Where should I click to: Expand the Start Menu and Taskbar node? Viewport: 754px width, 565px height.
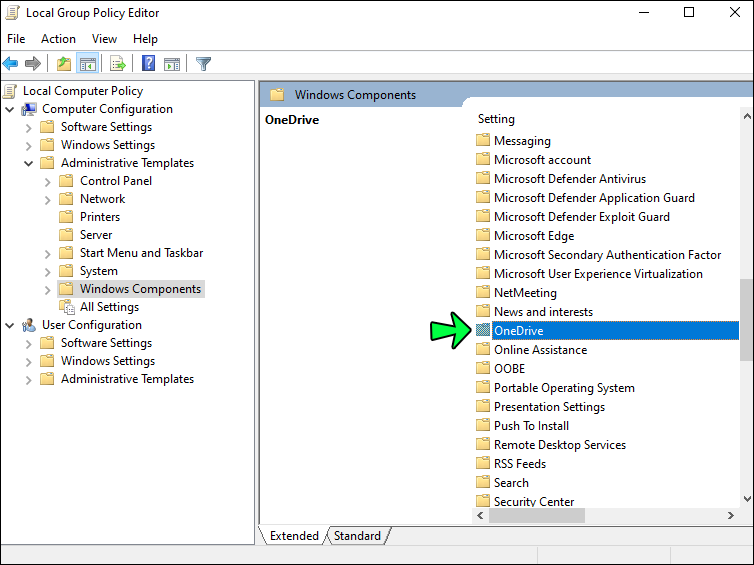click(x=47, y=254)
